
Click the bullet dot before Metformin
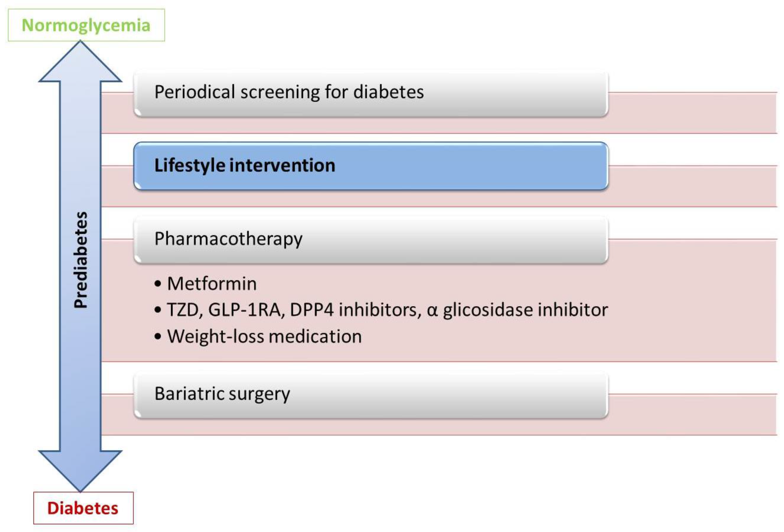pyautogui.click(x=157, y=284)
